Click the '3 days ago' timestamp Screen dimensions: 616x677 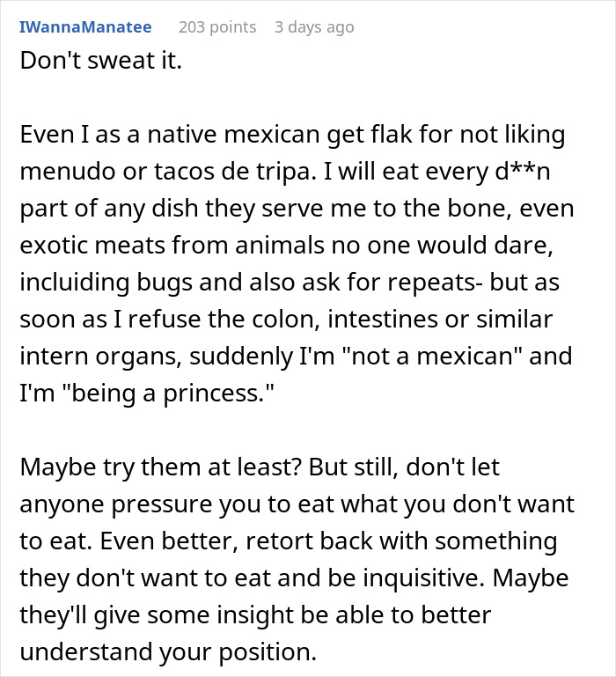tap(314, 27)
